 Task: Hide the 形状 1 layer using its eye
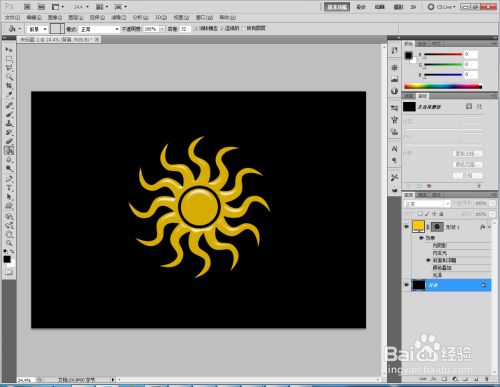point(406,227)
